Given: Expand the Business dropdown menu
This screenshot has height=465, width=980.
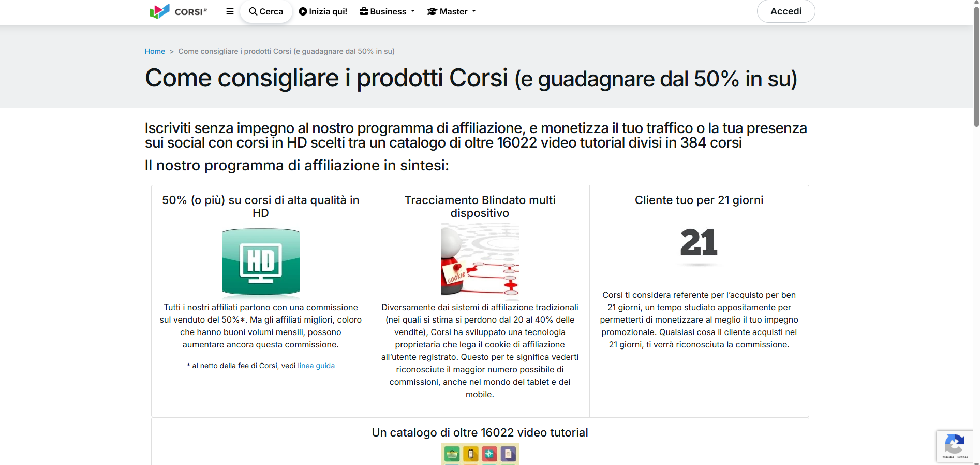Looking at the screenshot, I should click(388, 11).
